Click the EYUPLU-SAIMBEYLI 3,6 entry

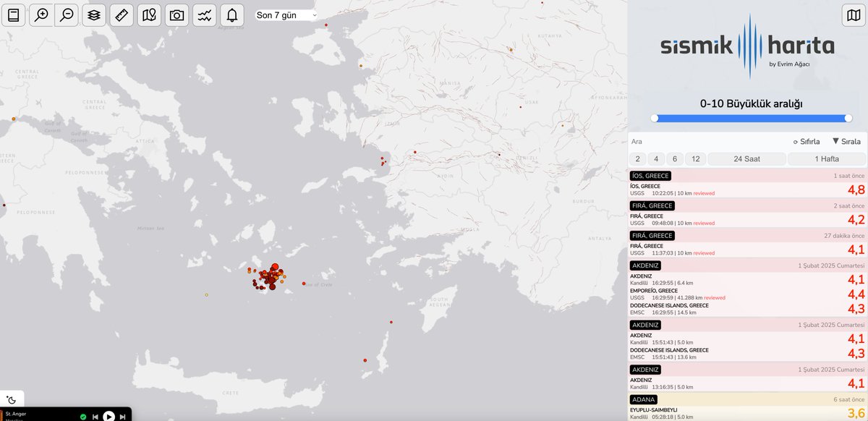748,413
